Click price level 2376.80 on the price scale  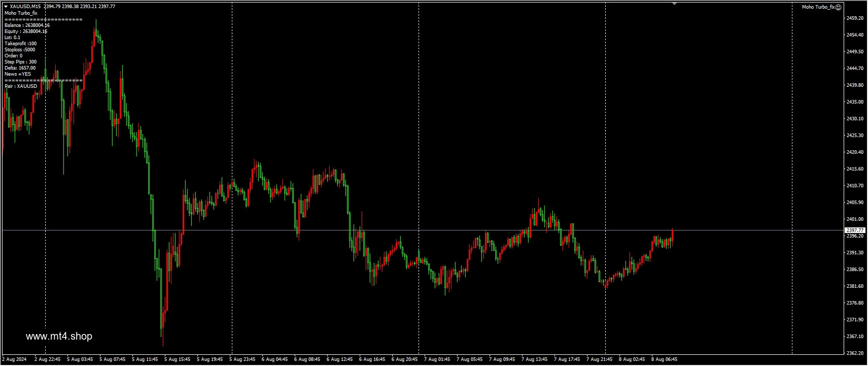855,303
